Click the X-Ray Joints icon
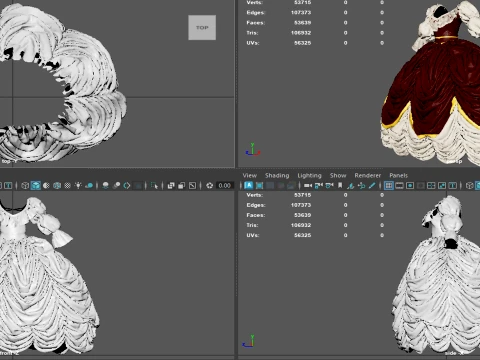Screen dimensions: 480x360 coord(192,185)
